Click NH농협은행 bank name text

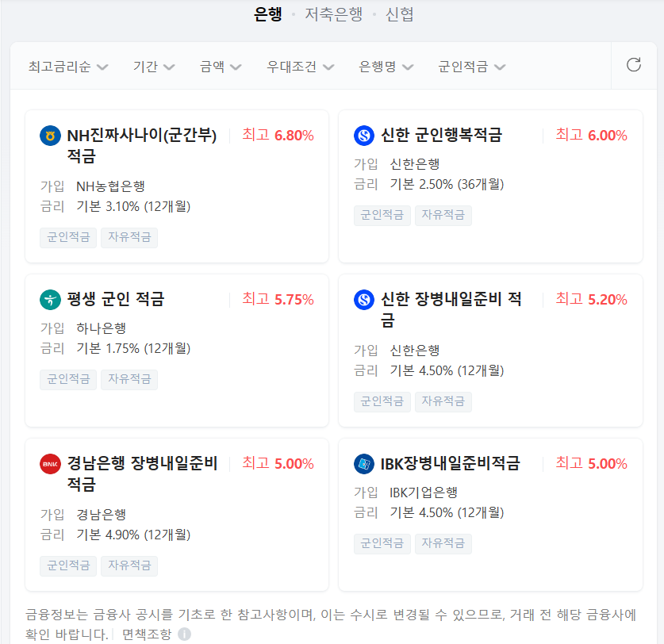[x=110, y=186]
